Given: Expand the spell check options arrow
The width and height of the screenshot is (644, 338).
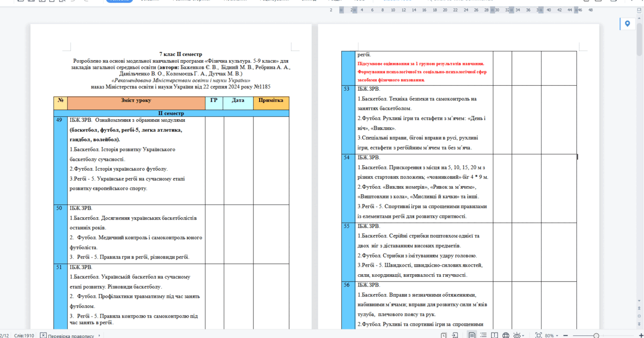Looking at the screenshot, I should (x=99, y=336).
